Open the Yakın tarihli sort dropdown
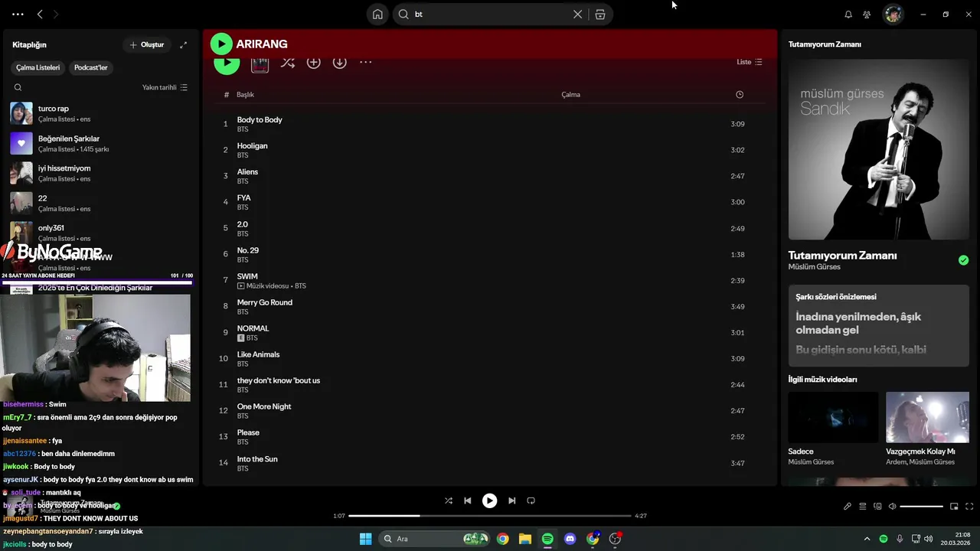 [165, 87]
